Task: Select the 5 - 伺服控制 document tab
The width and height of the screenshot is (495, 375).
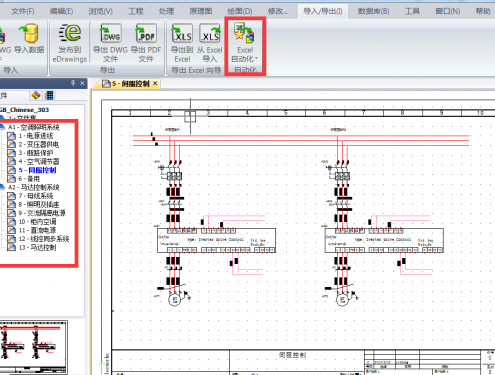Action: click(127, 84)
